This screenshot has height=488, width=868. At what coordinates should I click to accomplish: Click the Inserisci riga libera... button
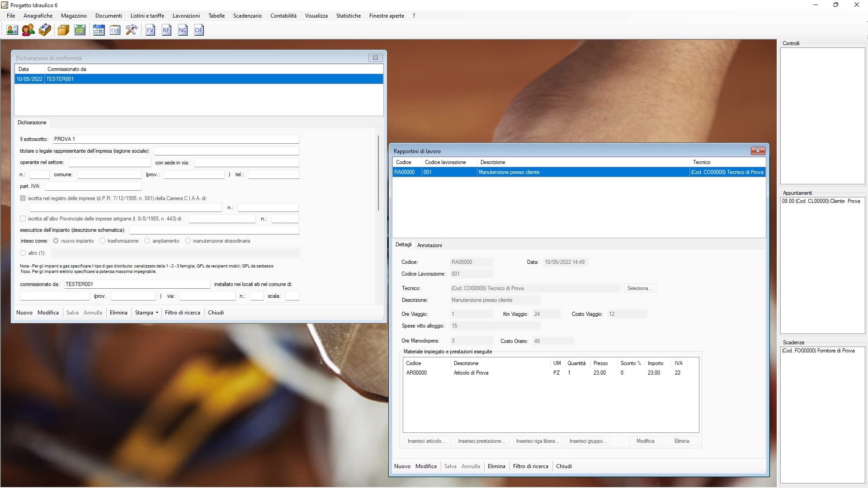click(538, 441)
